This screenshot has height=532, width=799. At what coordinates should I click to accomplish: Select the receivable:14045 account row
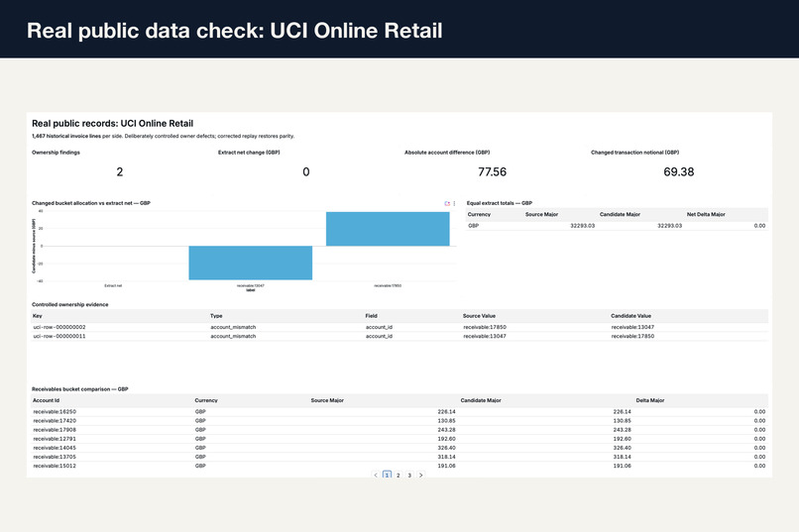click(399, 448)
